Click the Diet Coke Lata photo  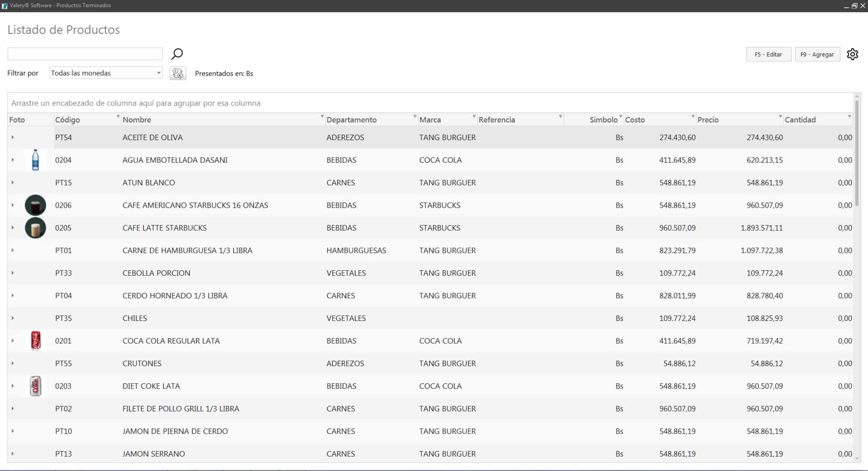35,386
